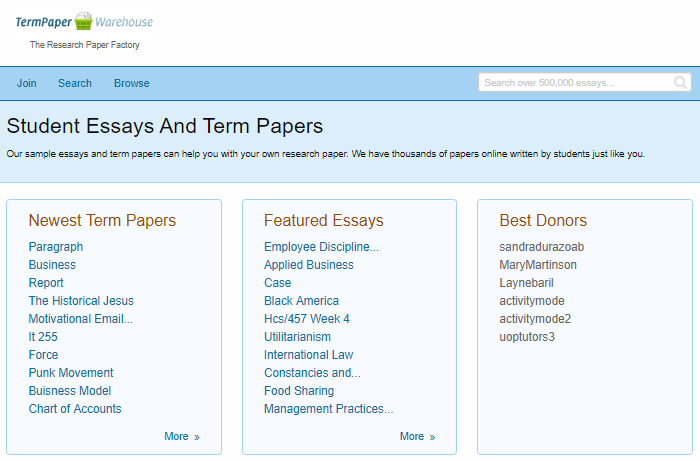Open the Browse menu item
700x461 pixels.
132,83
